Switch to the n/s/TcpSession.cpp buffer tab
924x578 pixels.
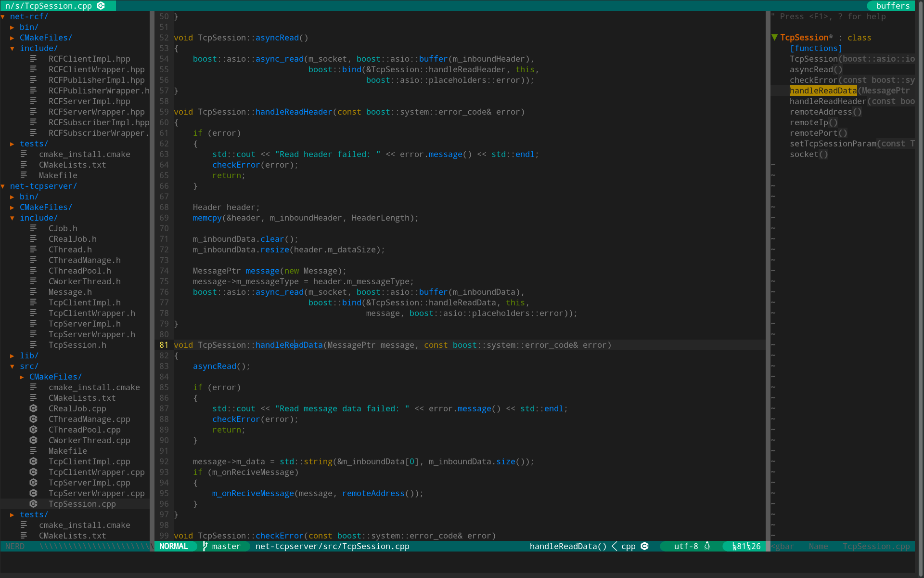tap(48, 6)
